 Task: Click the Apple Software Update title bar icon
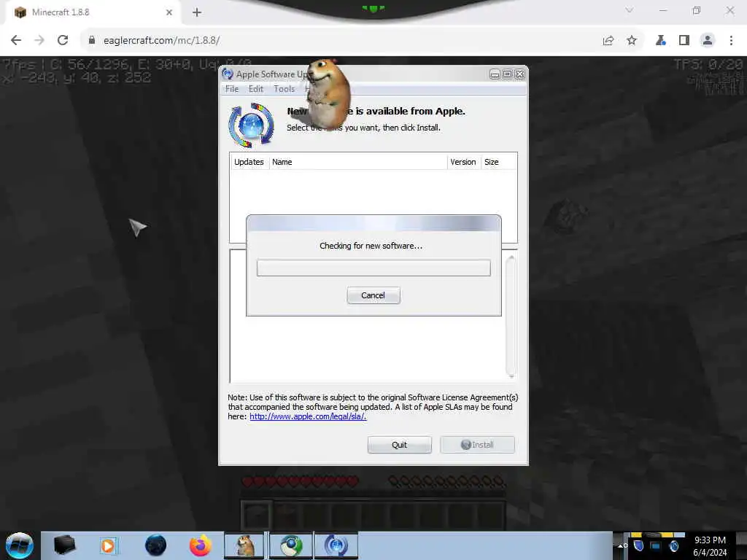point(228,74)
